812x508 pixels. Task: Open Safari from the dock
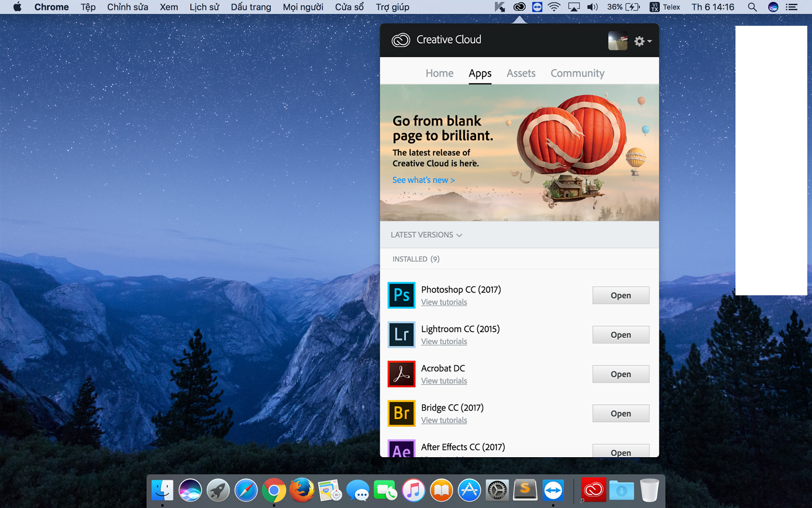tap(246, 491)
